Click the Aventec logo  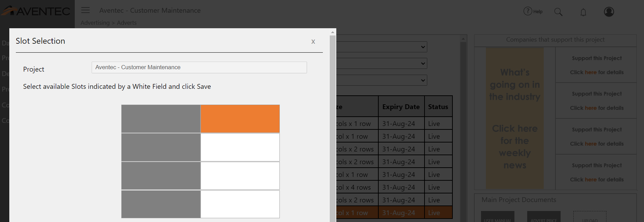[x=36, y=11]
